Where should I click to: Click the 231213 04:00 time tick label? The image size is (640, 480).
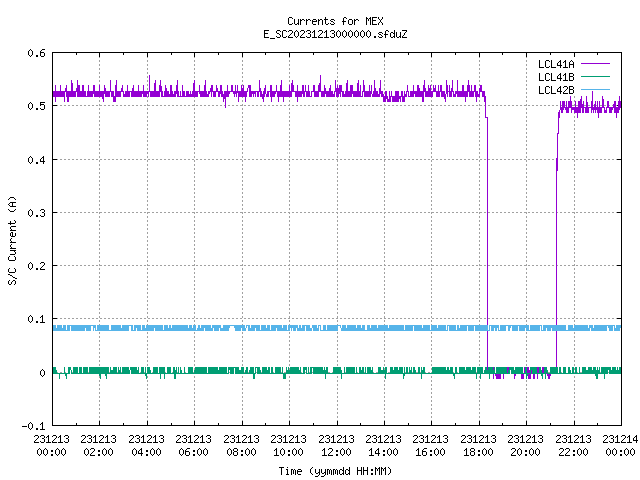click(x=146, y=446)
